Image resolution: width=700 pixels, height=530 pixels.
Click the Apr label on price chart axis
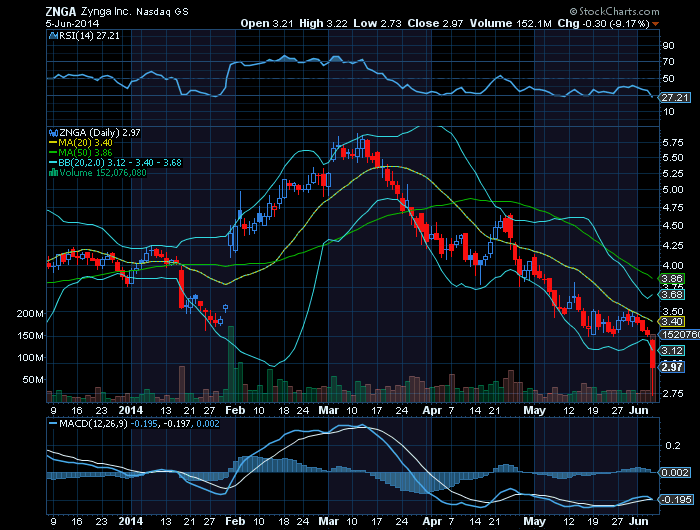point(432,410)
